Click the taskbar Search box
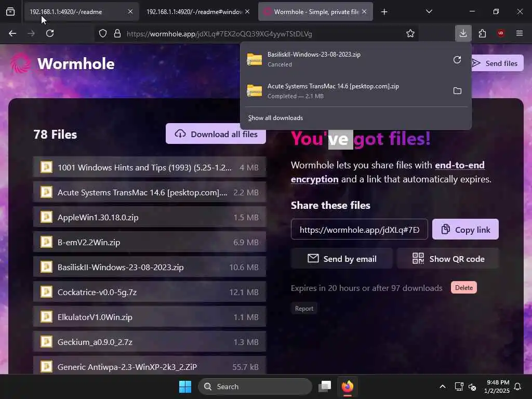The image size is (532, 399). 255,387
